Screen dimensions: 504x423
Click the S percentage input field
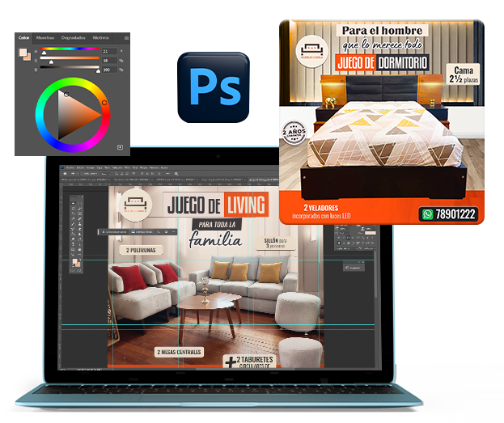point(108,61)
